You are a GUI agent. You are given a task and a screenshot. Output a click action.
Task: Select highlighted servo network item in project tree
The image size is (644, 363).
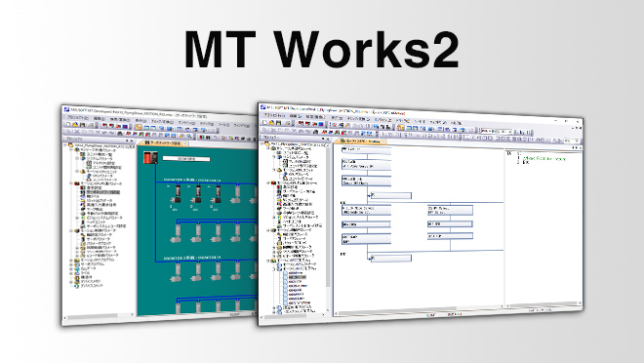click(103, 192)
